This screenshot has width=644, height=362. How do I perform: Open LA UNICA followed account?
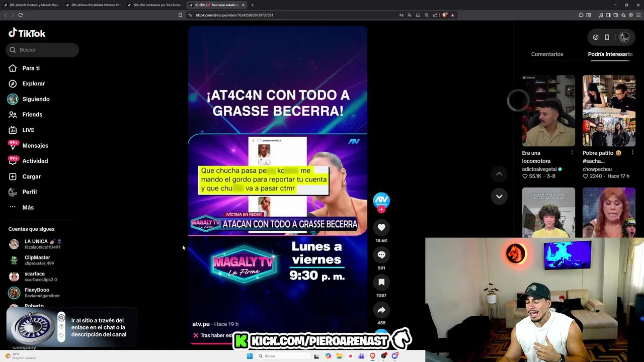[x=35, y=244]
